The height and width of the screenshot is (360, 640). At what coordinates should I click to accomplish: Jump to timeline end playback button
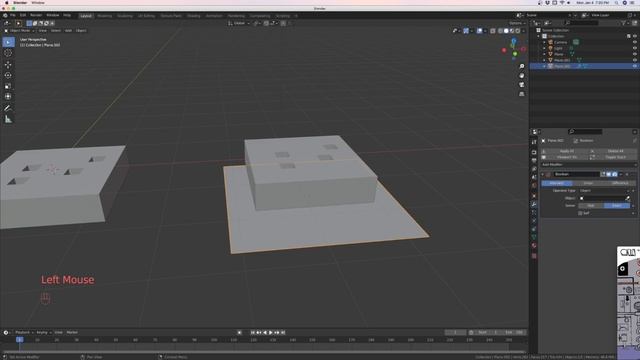click(283, 333)
